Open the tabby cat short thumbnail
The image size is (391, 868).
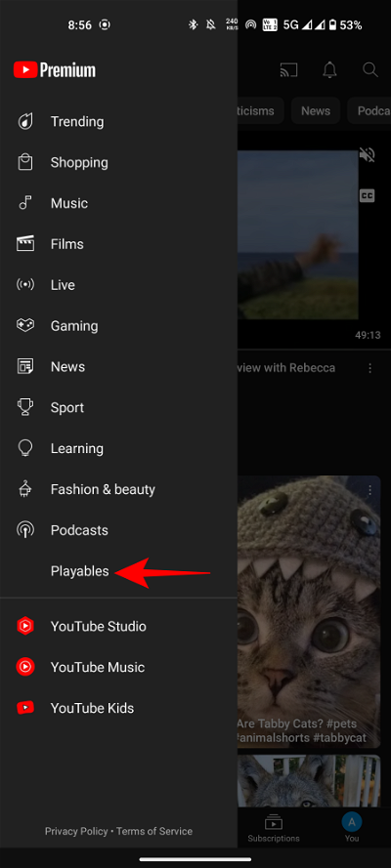(x=309, y=611)
